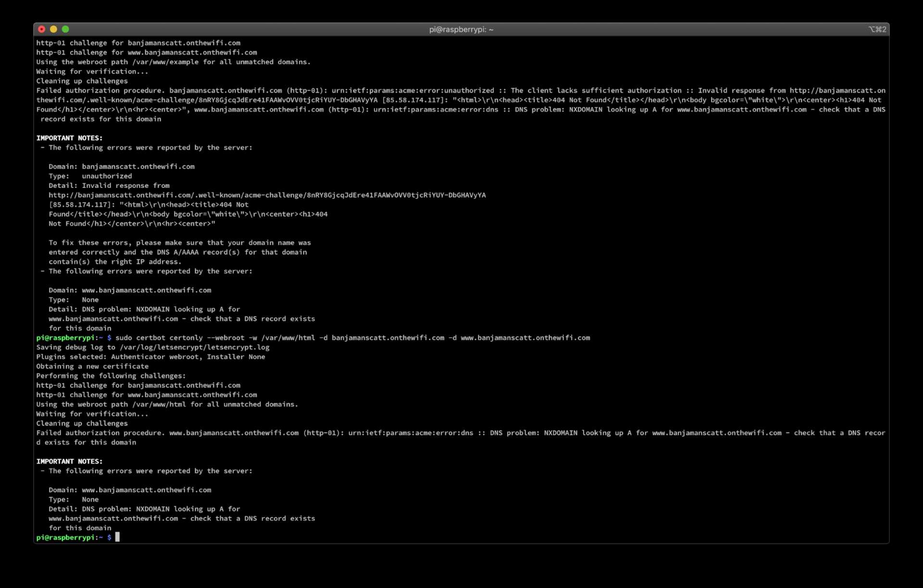923x588 pixels.
Task: Click the indented acme-challenge URL line starting with http://
Action: coord(267,196)
